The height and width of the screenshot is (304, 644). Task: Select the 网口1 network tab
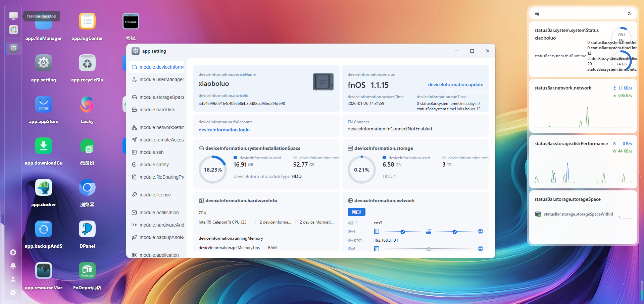(356, 212)
